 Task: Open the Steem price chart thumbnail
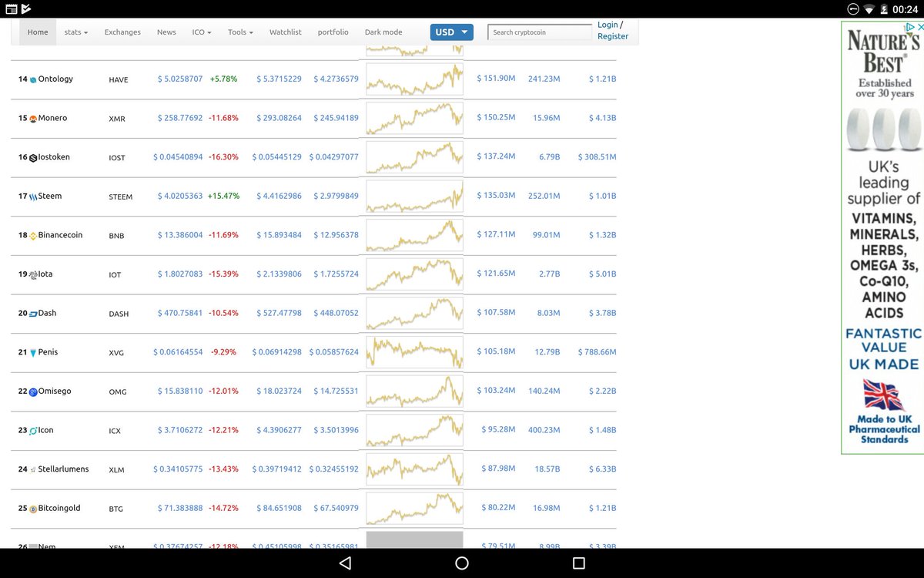[414, 197]
